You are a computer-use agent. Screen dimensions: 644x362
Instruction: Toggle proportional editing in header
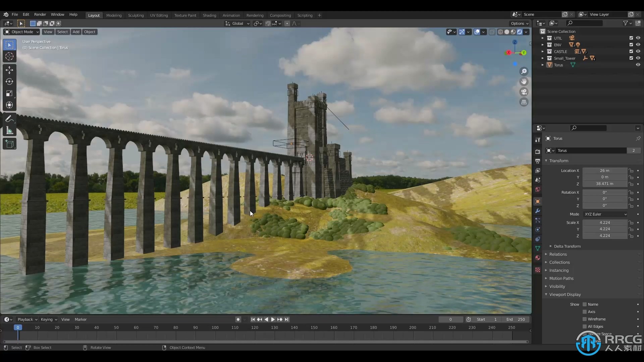(x=287, y=23)
